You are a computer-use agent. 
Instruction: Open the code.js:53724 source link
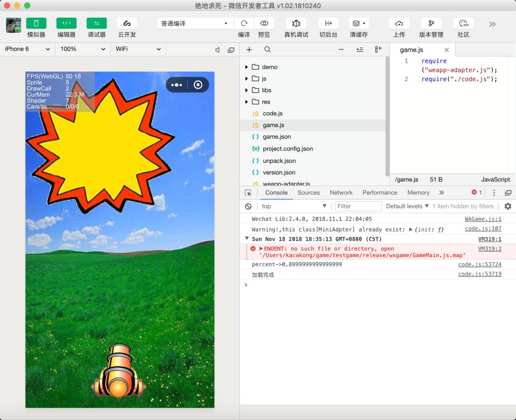(480, 265)
